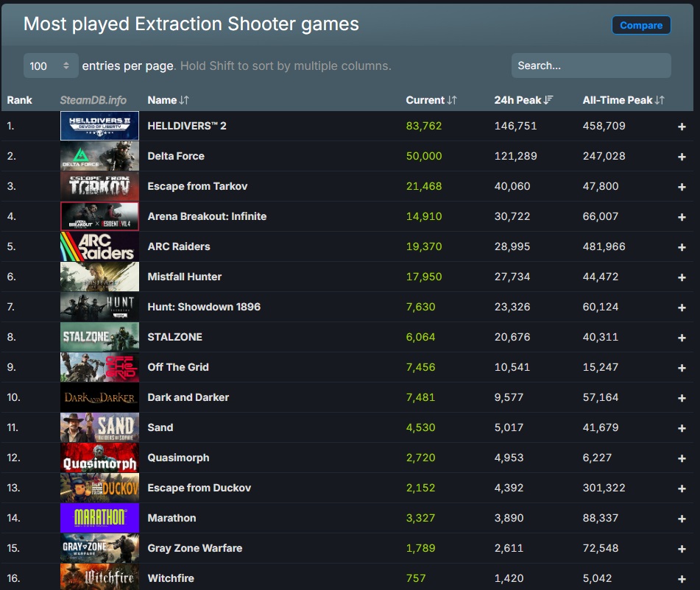Image resolution: width=700 pixels, height=590 pixels.
Task: Open the Off The Grid thumbnail
Action: (99, 367)
